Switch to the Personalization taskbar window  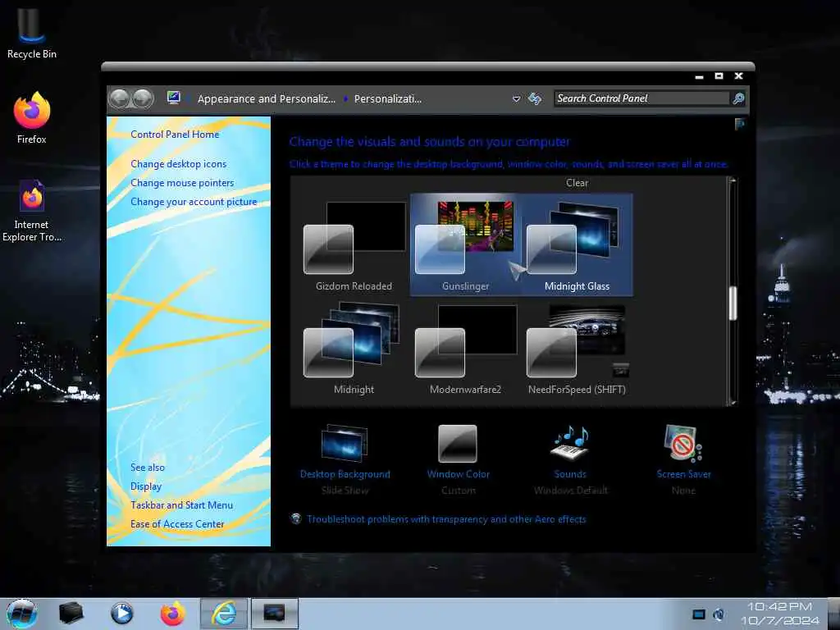tap(274, 614)
